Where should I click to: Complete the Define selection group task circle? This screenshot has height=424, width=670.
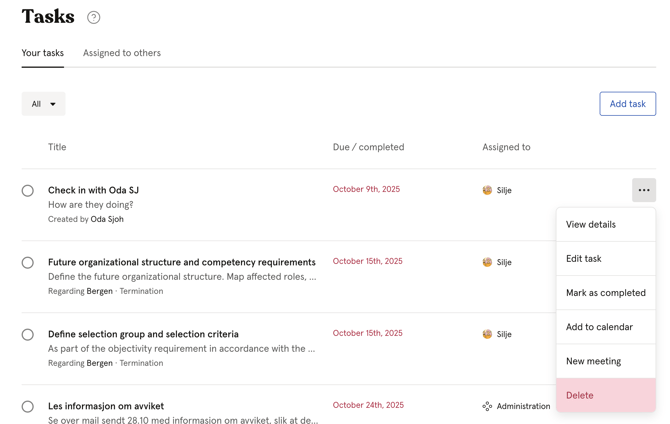[x=28, y=335]
